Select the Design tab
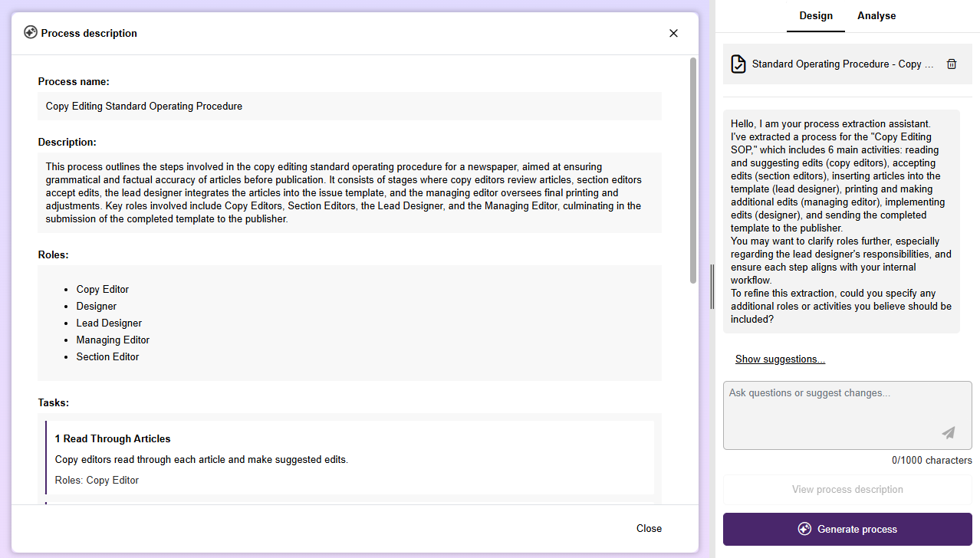The width and height of the screenshot is (980, 558). tap(816, 16)
